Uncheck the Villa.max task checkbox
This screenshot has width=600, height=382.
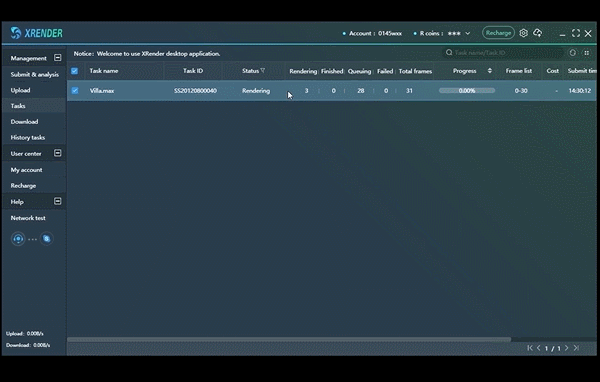[x=75, y=91]
